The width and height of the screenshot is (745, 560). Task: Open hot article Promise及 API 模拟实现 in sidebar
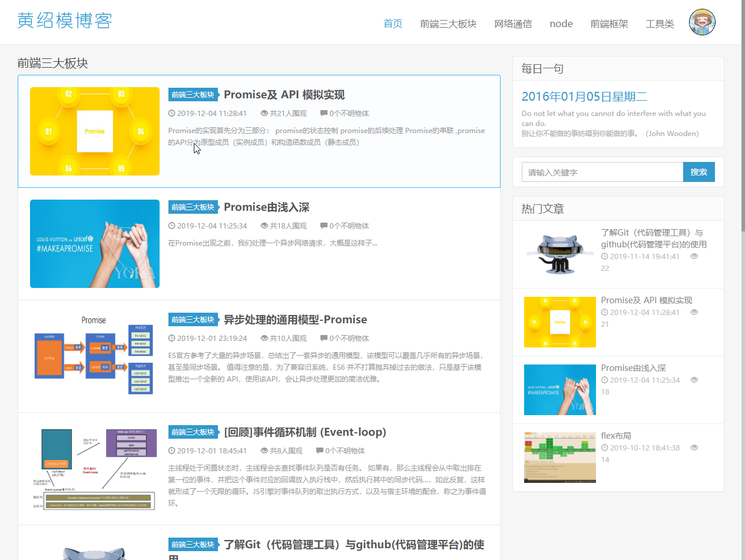pyautogui.click(x=647, y=300)
